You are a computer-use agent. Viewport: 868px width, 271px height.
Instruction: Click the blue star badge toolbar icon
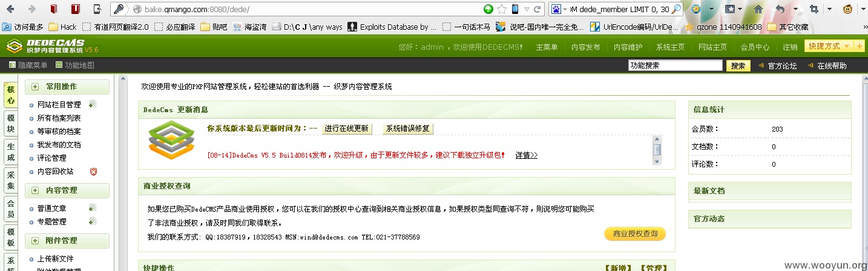point(696,9)
